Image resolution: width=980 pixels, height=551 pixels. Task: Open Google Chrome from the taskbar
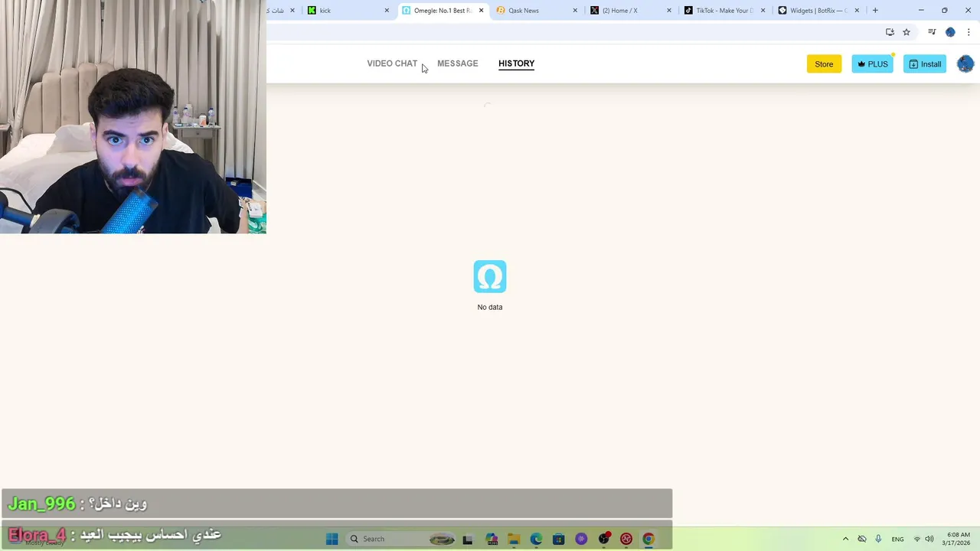[x=648, y=539]
